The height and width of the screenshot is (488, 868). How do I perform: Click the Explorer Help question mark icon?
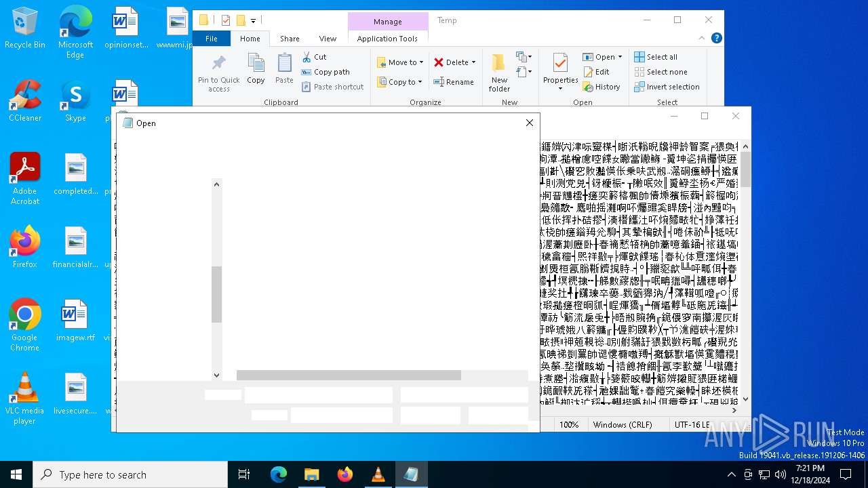coord(716,39)
